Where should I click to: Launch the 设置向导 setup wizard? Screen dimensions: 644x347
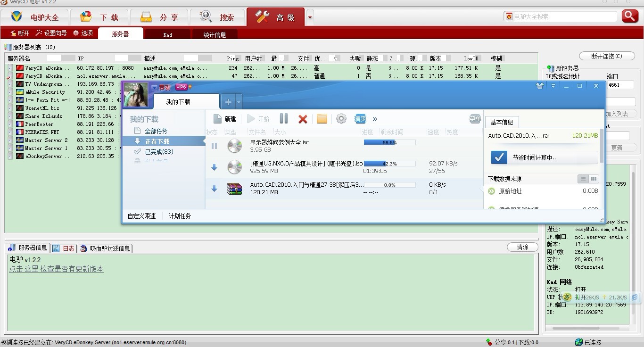pyautogui.click(x=51, y=33)
